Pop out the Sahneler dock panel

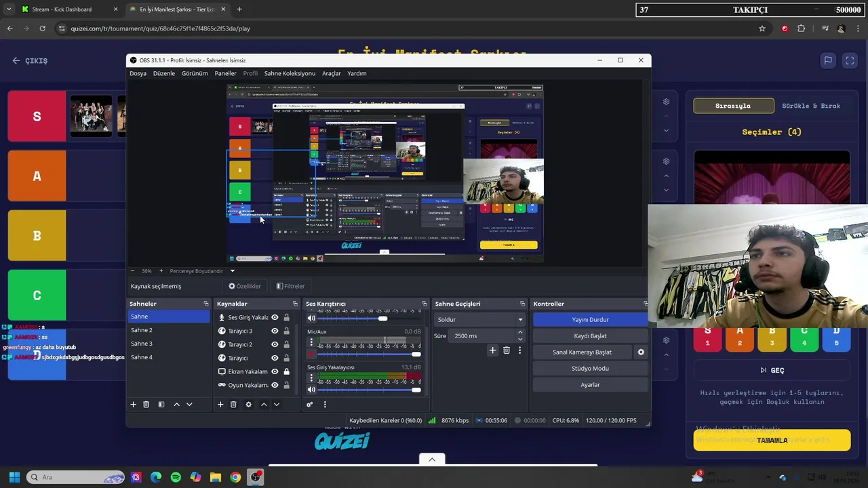pos(206,304)
